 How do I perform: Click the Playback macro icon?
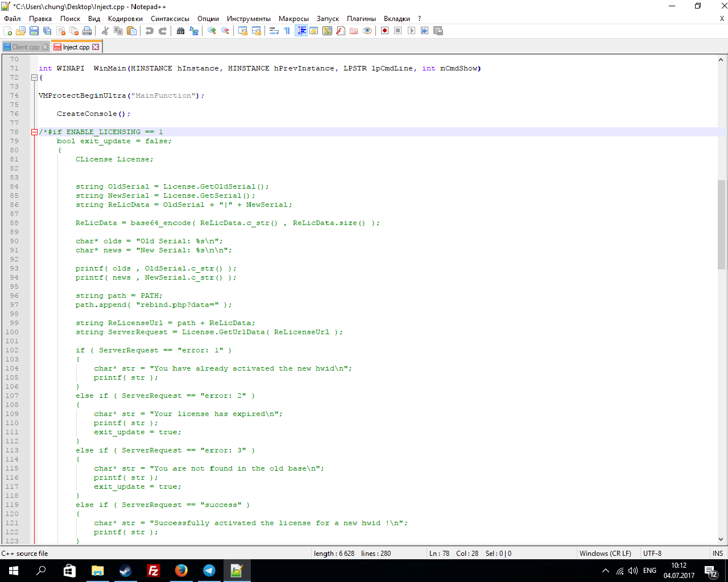click(411, 31)
